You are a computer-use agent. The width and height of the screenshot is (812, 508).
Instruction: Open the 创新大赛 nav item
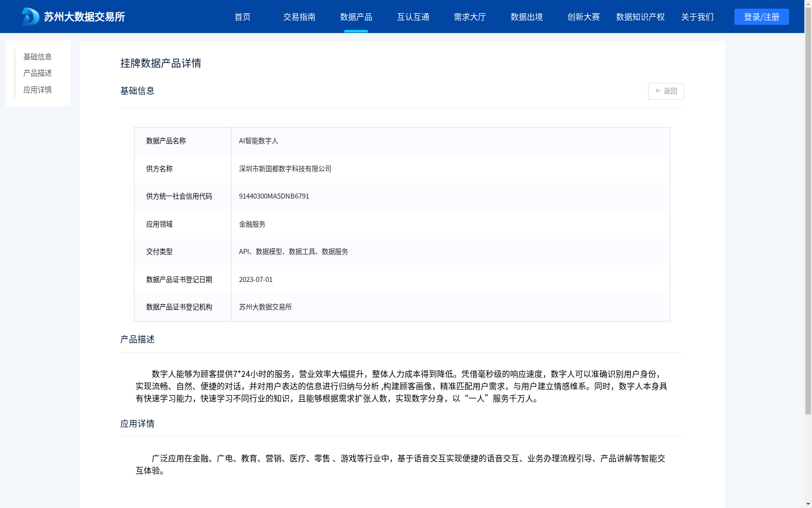tap(584, 17)
